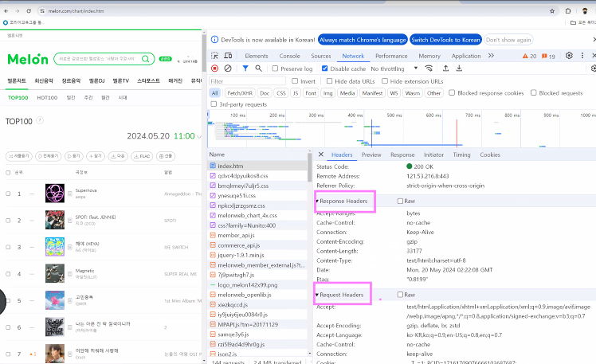Select index.htm in request list
Viewport: 596px width, 364px height.
coord(257,166)
